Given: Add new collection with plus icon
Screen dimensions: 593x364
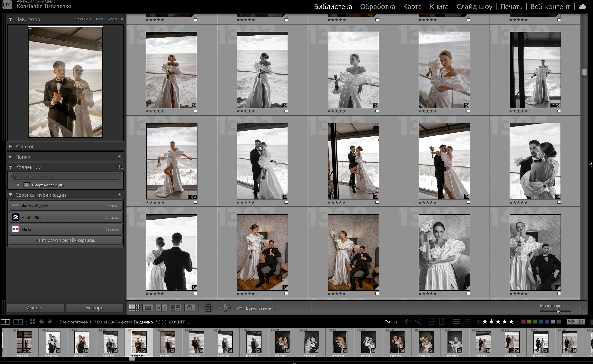Looking at the screenshot, I should tap(120, 167).
